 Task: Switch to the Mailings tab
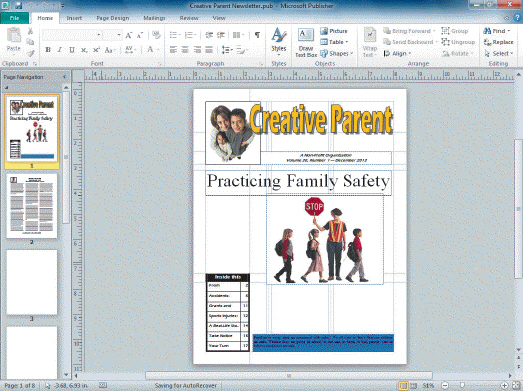click(x=154, y=18)
